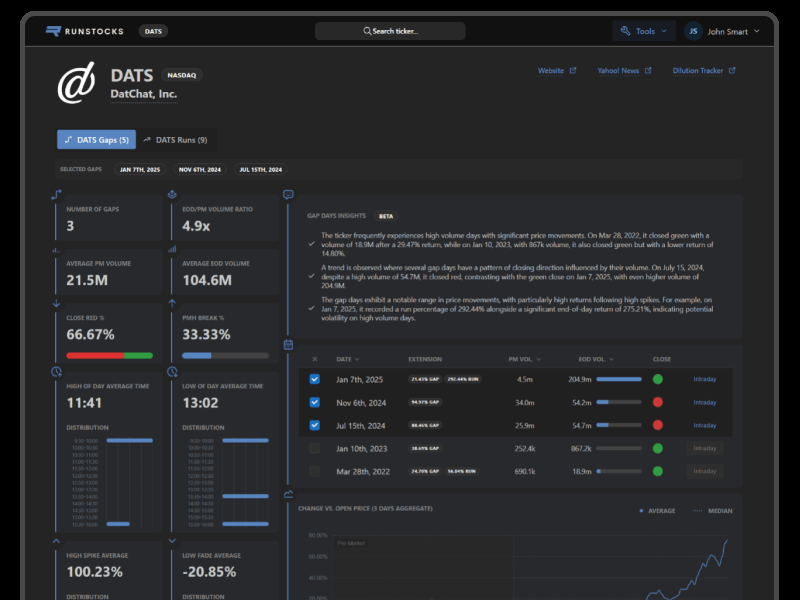Image resolution: width=800 pixels, height=600 pixels.
Task: Click the external link icon beside Dilution Tracker
Action: coord(732,70)
